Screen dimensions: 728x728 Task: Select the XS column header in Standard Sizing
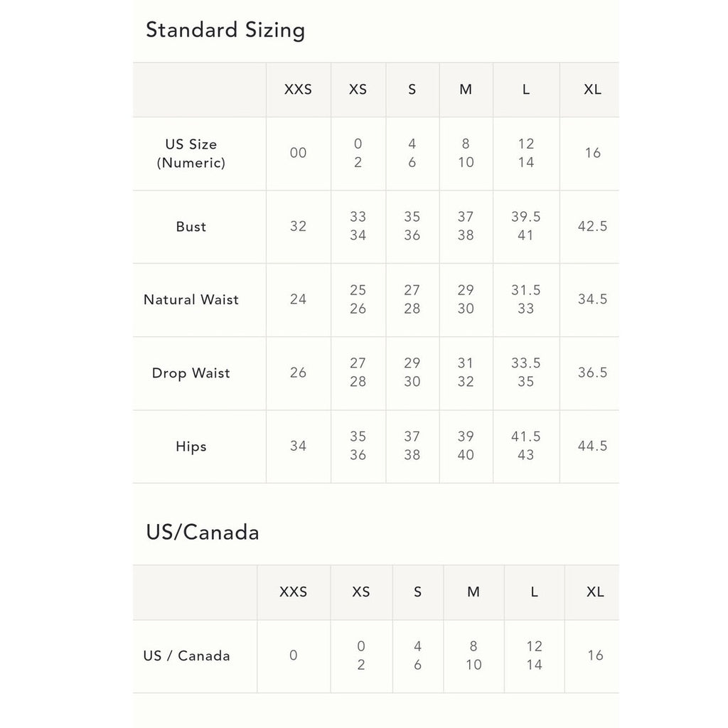358,89
